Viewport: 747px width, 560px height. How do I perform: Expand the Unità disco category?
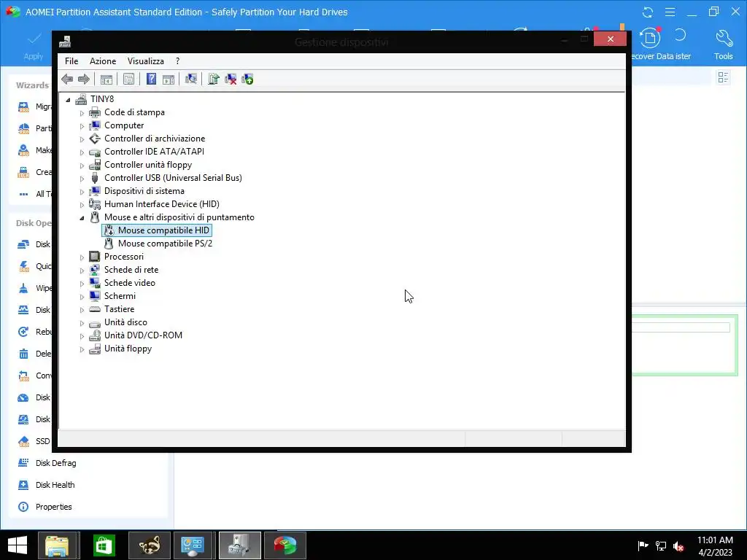click(x=82, y=323)
